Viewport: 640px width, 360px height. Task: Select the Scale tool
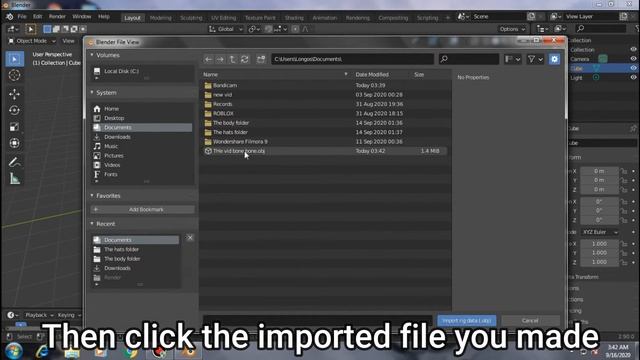pyautogui.click(x=15, y=127)
